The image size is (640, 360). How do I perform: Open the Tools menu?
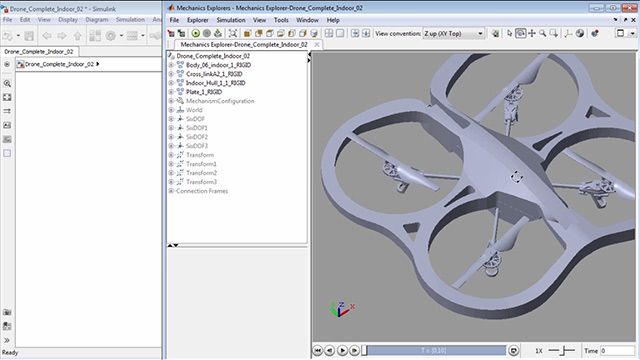click(281, 20)
